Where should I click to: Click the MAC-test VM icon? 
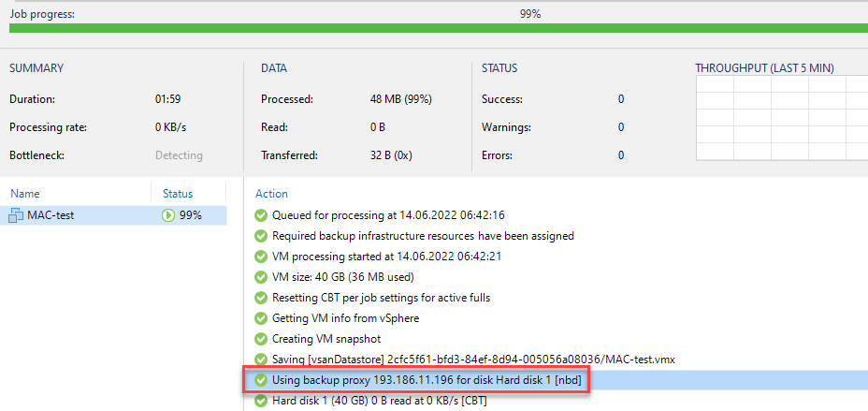(16, 215)
